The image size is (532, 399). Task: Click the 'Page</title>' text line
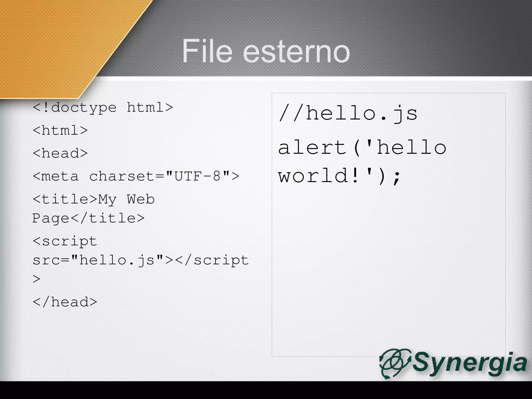(x=88, y=218)
